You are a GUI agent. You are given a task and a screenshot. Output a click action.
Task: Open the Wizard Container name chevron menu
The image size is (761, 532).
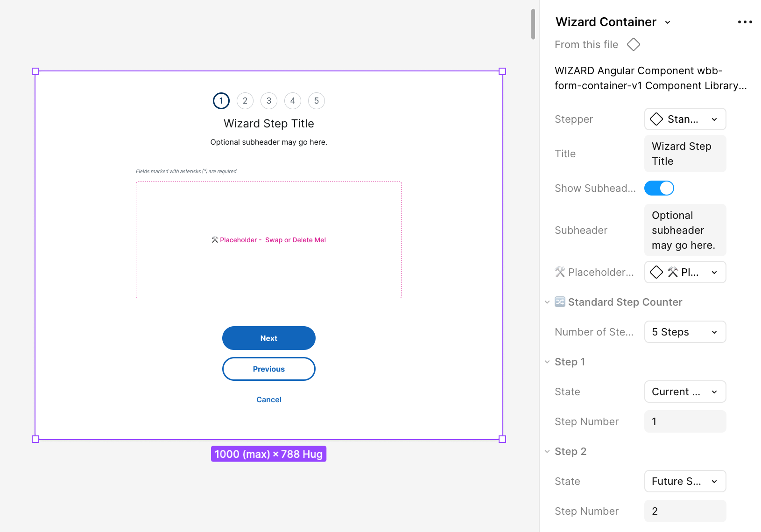pos(668,22)
